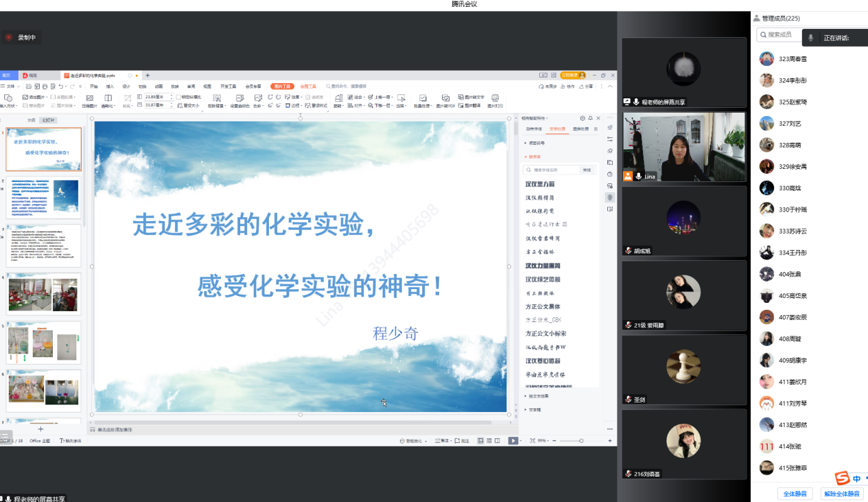Screen dimensions: 868x502
Task: Open the 插入 ribbon tab
Action: pyautogui.click(x=110, y=87)
